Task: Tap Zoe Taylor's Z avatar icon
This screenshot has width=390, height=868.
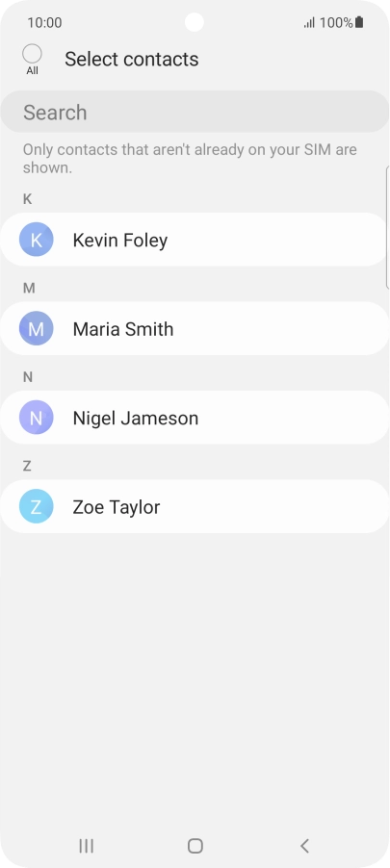Action: tap(36, 506)
